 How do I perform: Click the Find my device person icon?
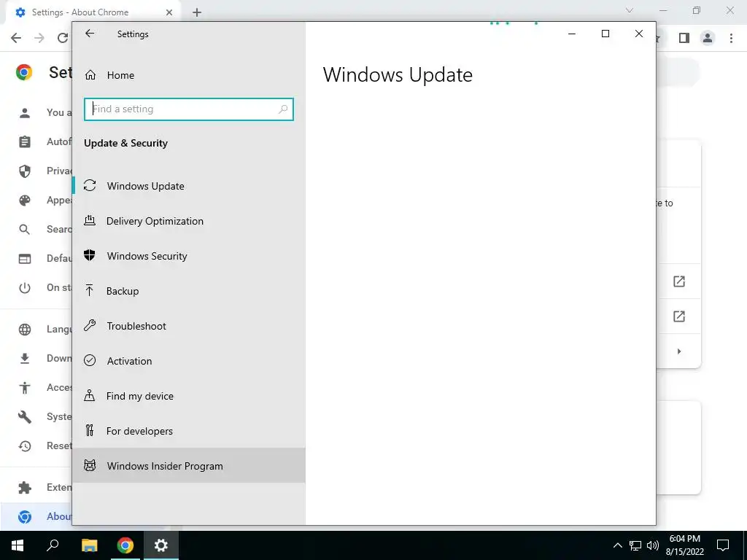pos(90,395)
